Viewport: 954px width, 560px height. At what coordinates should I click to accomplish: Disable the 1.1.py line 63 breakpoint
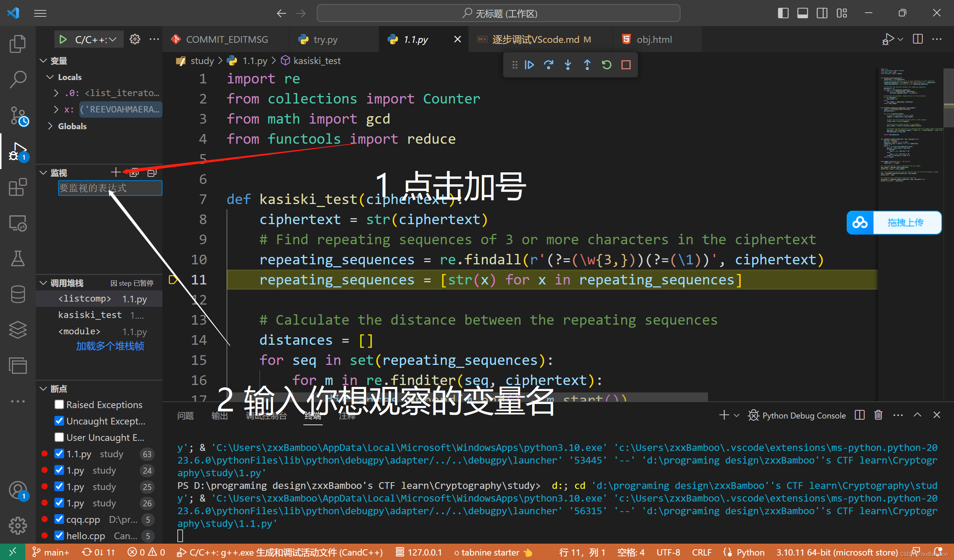coord(59,454)
